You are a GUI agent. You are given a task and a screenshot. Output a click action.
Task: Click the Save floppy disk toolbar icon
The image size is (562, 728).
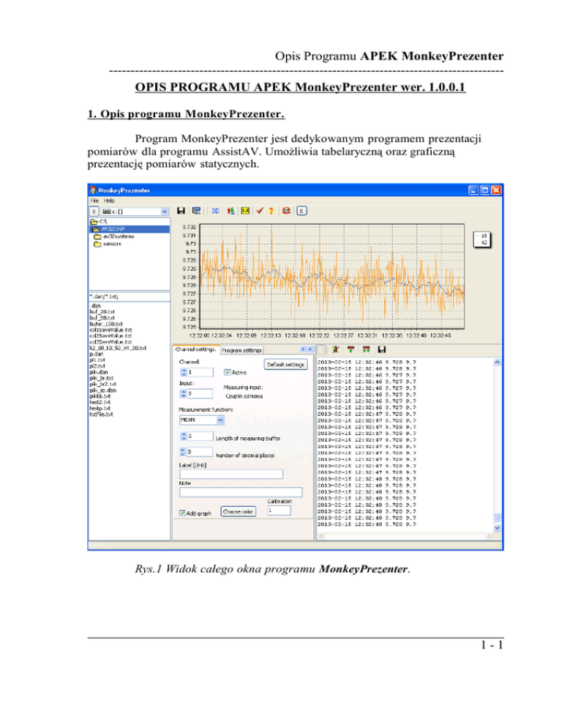click(x=182, y=211)
